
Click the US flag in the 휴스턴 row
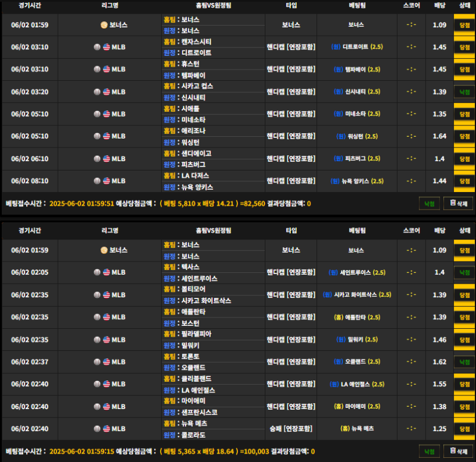click(x=107, y=69)
